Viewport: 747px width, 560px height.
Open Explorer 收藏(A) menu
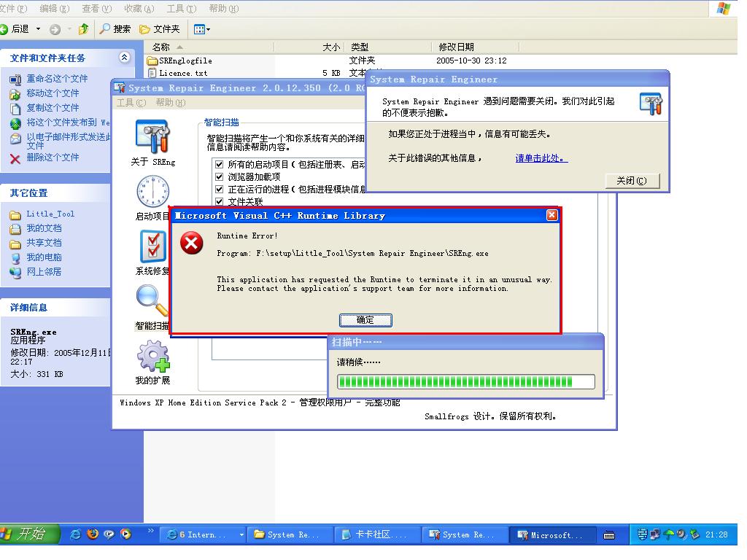pos(139,9)
